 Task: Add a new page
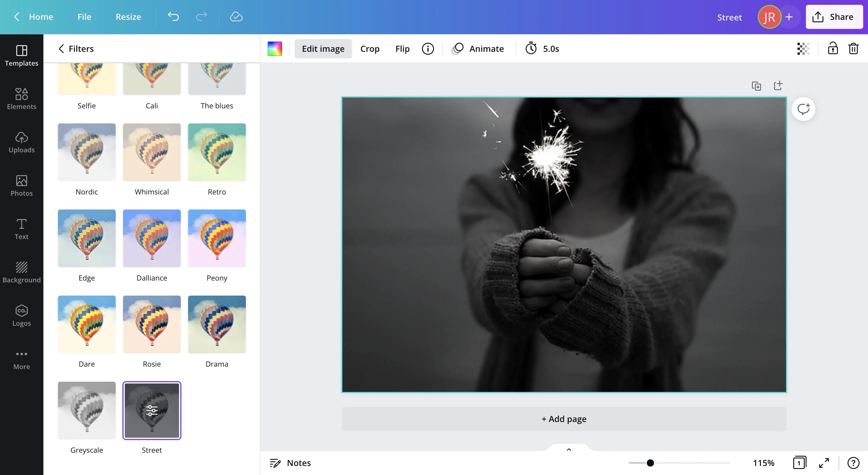563,419
